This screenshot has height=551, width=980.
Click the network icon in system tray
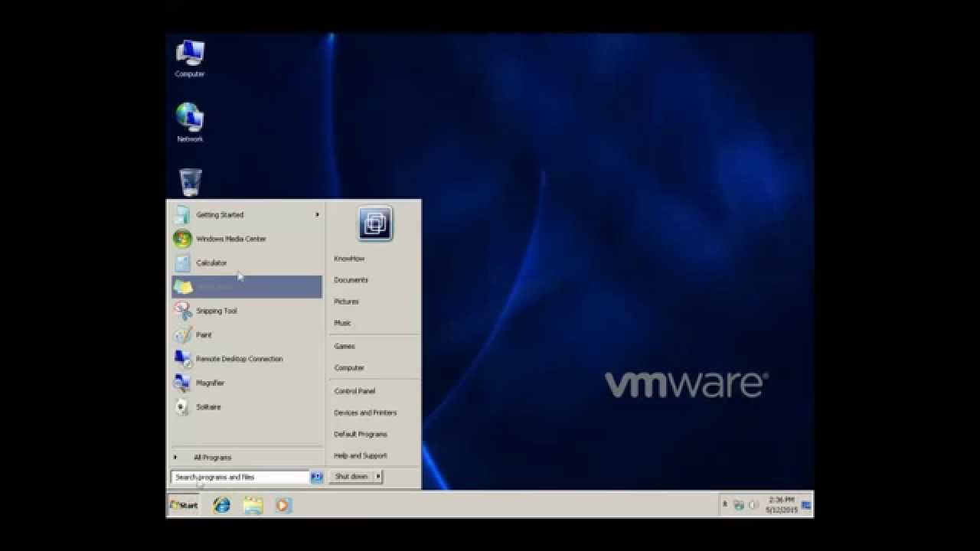tap(739, 505)
